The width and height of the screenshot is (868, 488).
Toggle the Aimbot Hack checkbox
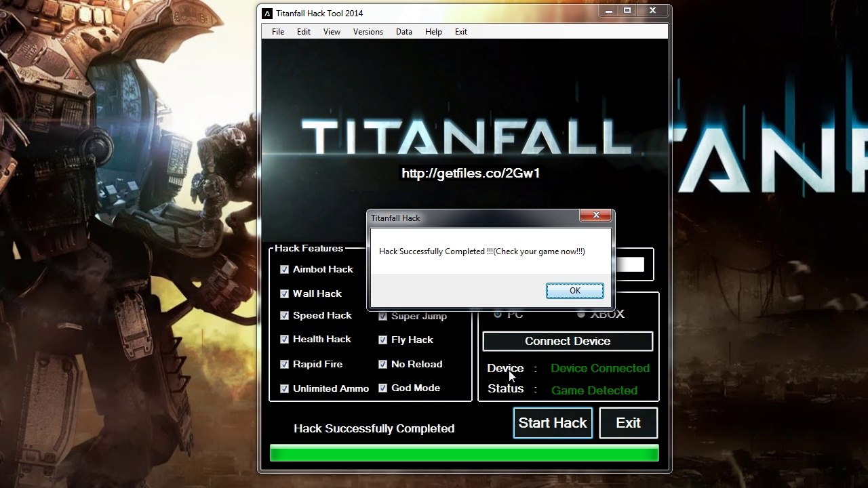(x=284, y=269)
